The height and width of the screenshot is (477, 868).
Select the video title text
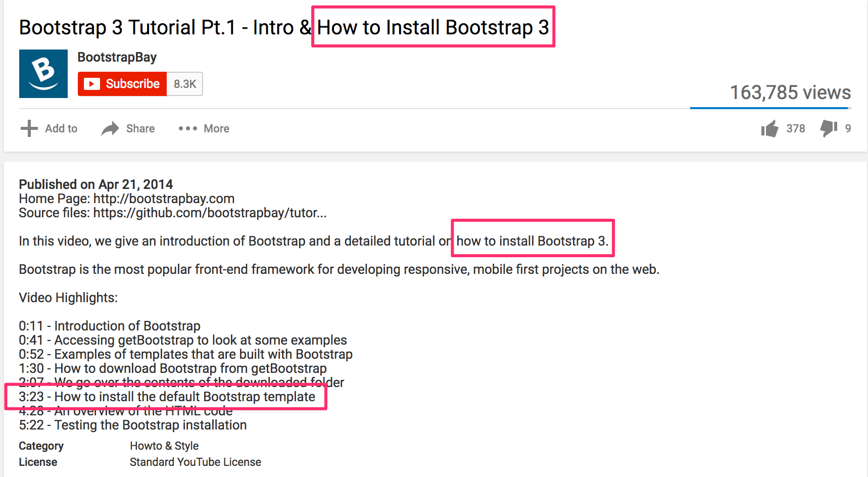[284, 27]
